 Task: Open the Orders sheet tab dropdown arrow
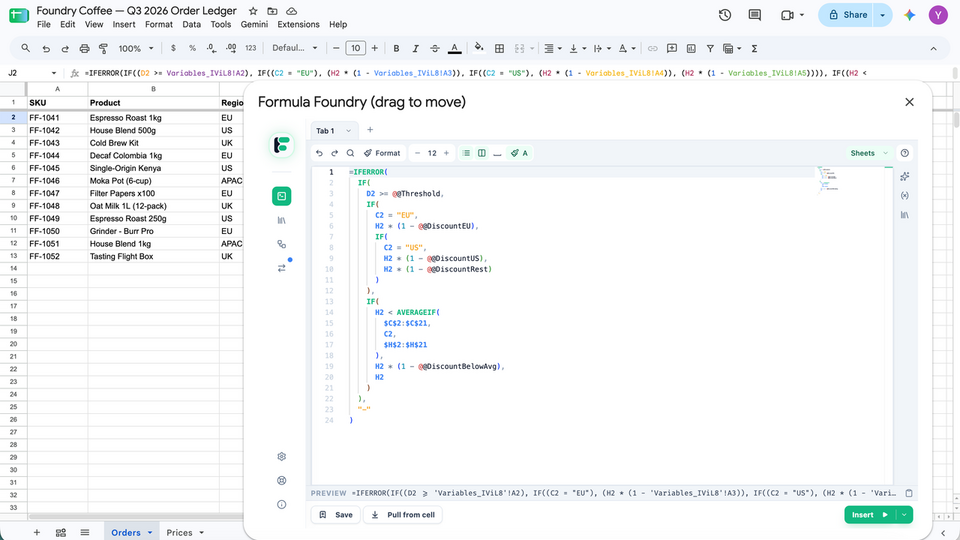tap(150, 533)
